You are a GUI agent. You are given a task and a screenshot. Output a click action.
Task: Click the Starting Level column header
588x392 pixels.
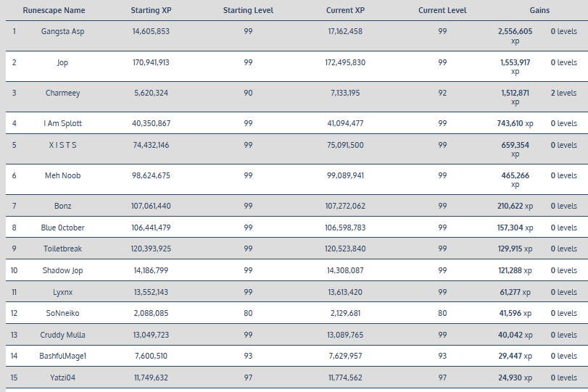point(248,11)
